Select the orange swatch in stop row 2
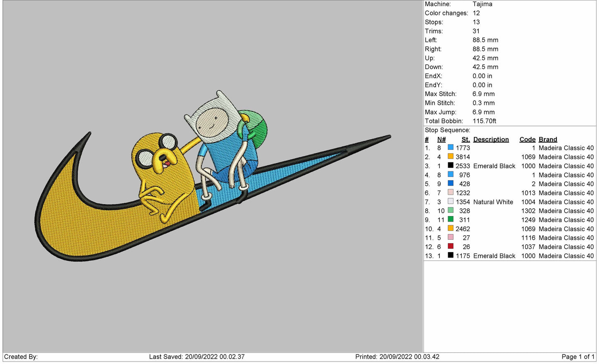 tap(450, 157)
